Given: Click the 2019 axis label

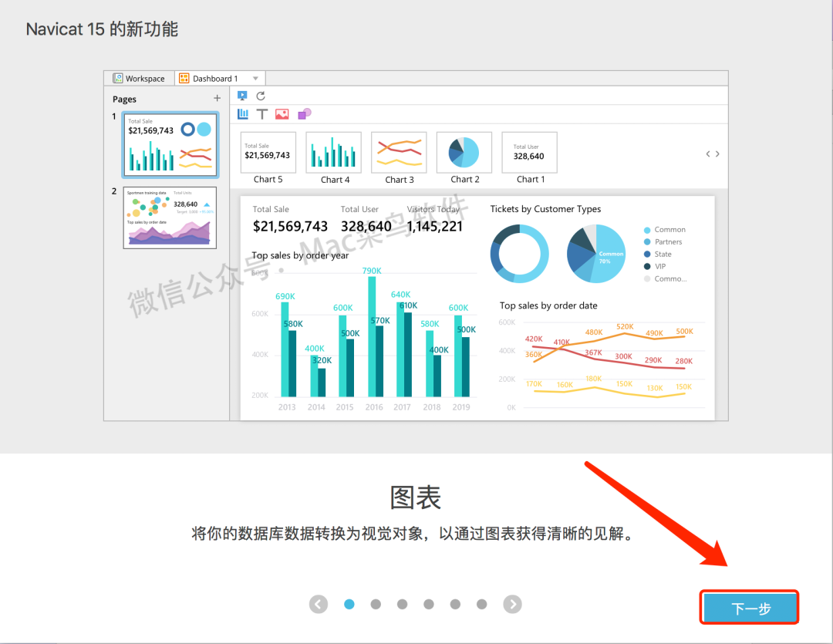Looking at the screenshot, I should coord(461,407).
